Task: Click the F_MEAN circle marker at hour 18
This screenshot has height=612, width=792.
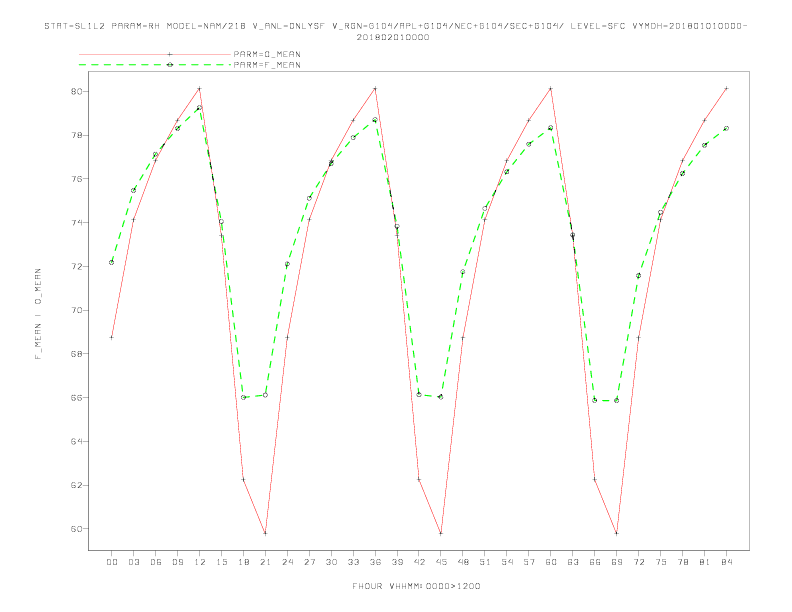Action: (x=243, y=397)
